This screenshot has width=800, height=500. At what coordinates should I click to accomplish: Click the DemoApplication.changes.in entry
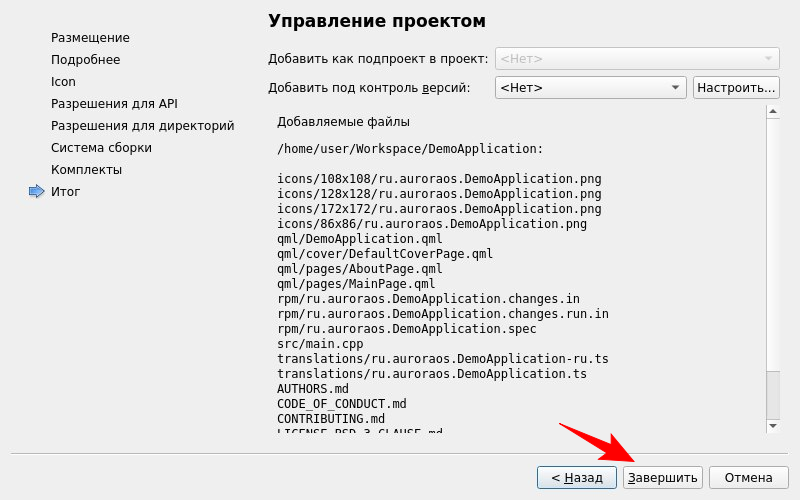coord(429,298)
